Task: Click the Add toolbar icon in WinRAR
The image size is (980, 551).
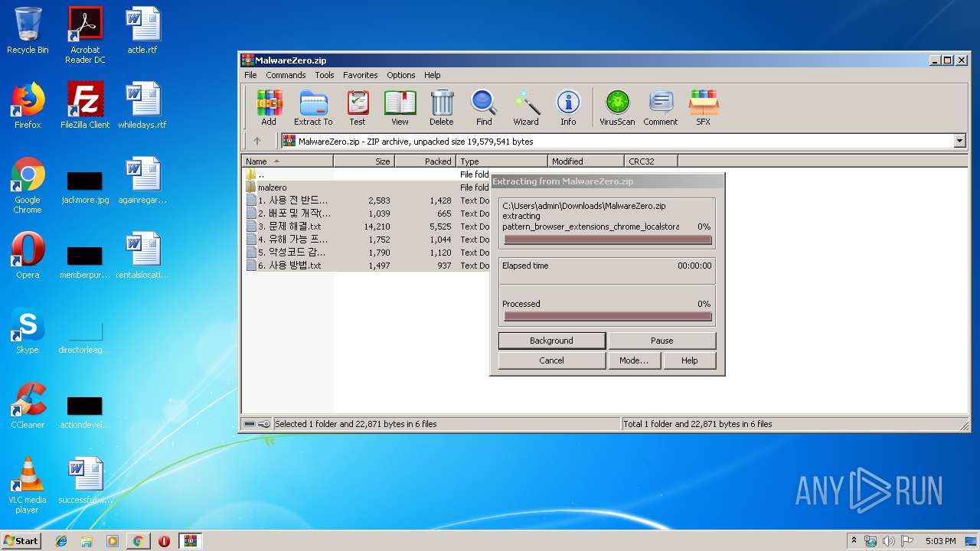Action: [269, 107]
